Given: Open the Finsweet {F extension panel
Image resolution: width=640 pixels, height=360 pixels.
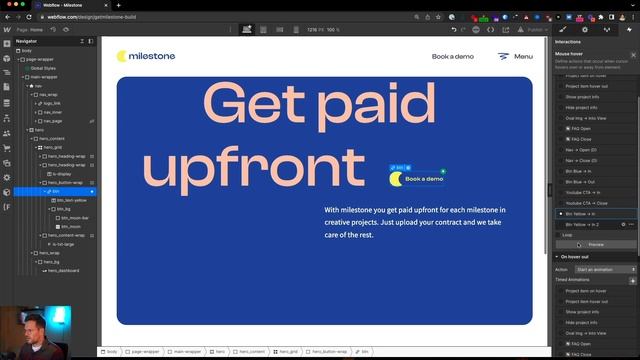Looking at the screenshot, I should pos(7,207).
